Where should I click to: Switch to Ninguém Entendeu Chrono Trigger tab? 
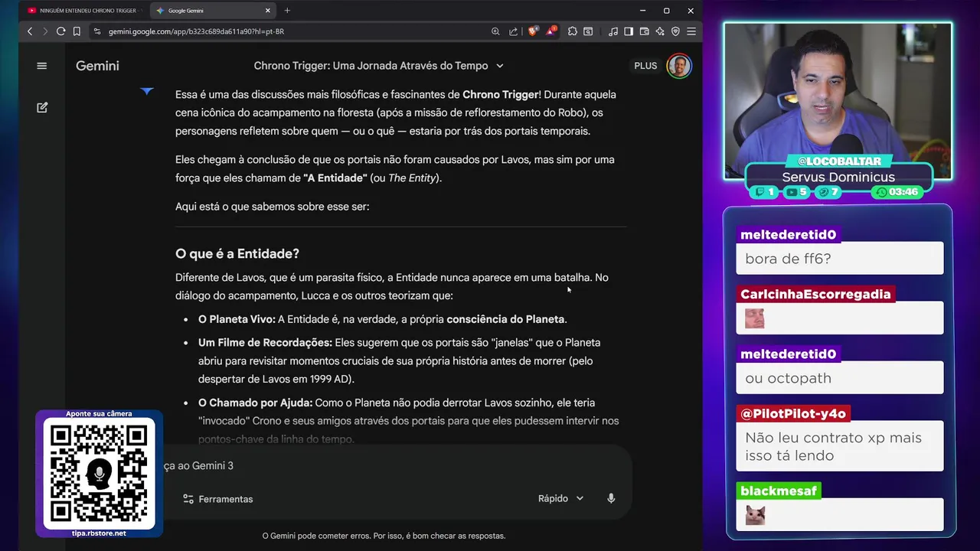click(83, 11)
